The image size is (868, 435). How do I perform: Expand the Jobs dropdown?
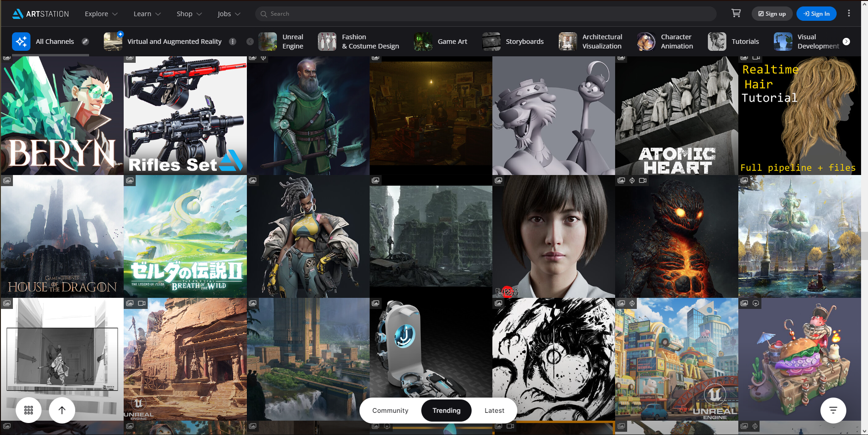tap(229, 14)
